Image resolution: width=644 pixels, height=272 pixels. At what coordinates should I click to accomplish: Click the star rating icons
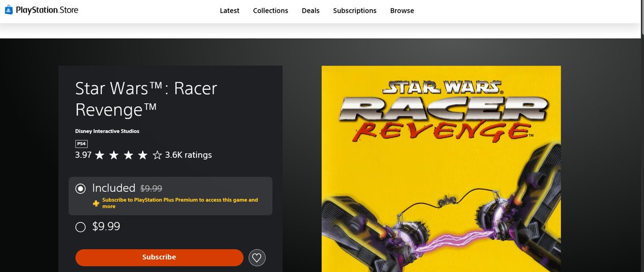[128, 155]
